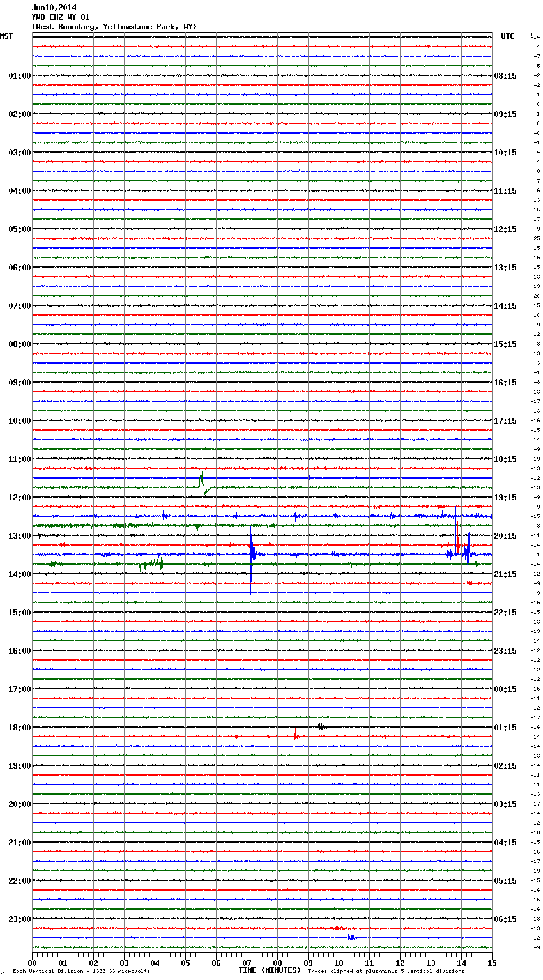Pick the "04:15" UTC time label
This screenshot has width=543, height=980.
(x=505, y=843)
